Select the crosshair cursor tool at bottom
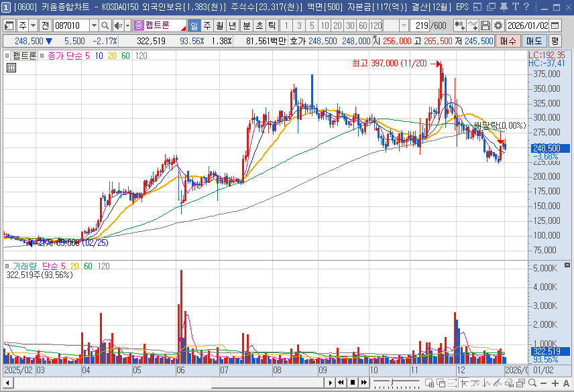The width and height of the screenshot is (574, 392). (x=464, y=383)
